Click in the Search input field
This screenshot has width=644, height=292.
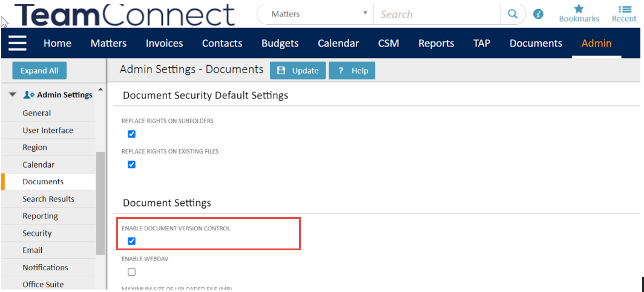(x=437, y=15)
